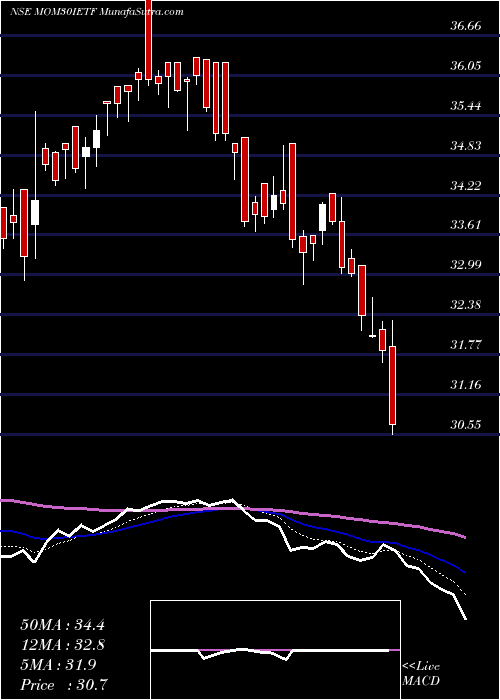
Task: Click the Price : 30.7 reading
Action: pos(65,684)
